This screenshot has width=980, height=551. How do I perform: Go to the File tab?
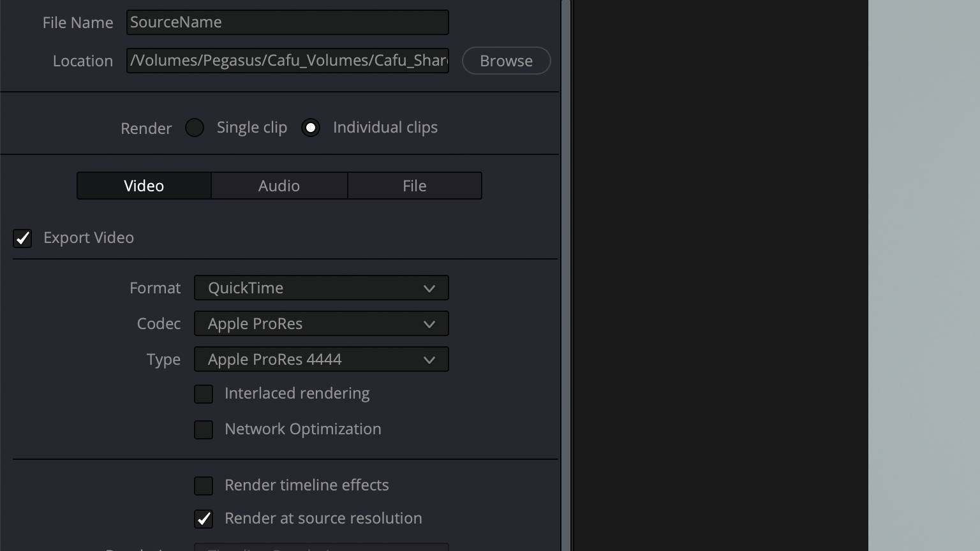(x=414, y=186)
